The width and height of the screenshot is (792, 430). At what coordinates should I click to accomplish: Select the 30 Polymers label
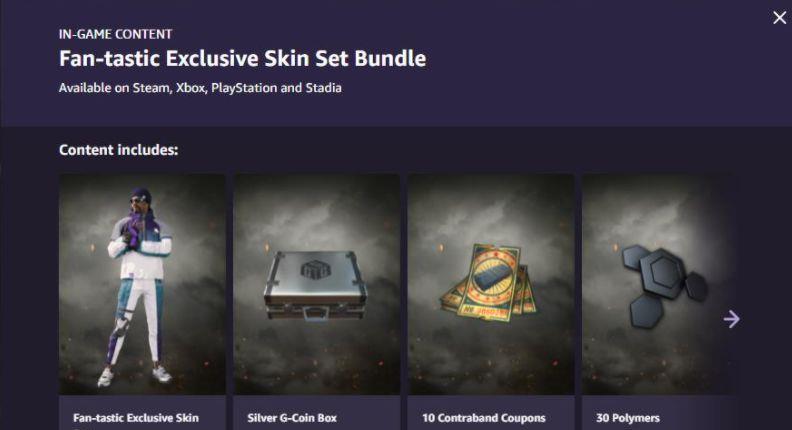click(x=628, y=418)
